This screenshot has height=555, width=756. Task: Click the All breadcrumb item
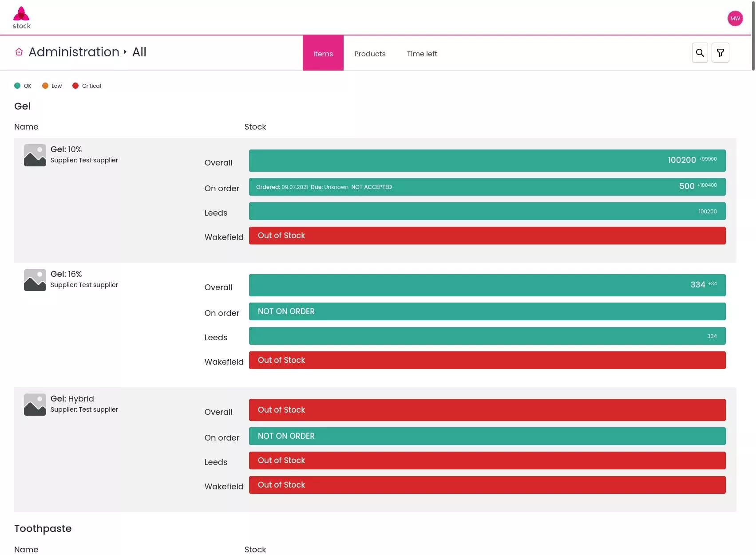coord(139,52)
